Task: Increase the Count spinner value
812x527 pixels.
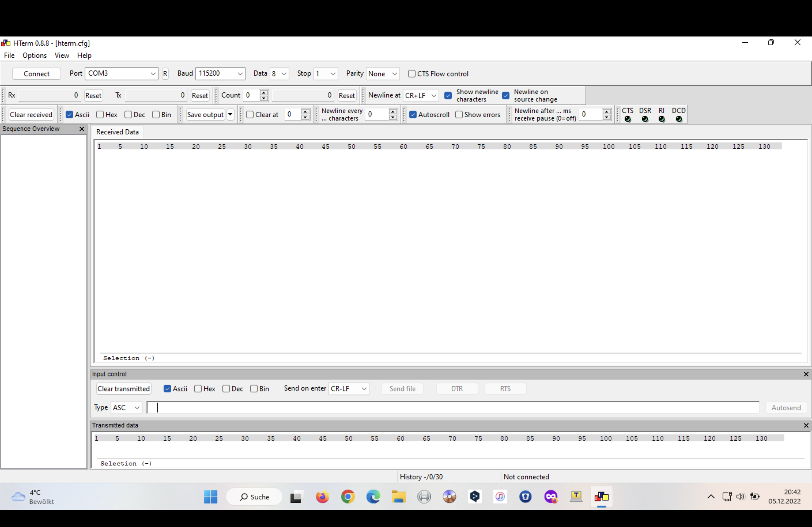Action: [x=264, y=92]
